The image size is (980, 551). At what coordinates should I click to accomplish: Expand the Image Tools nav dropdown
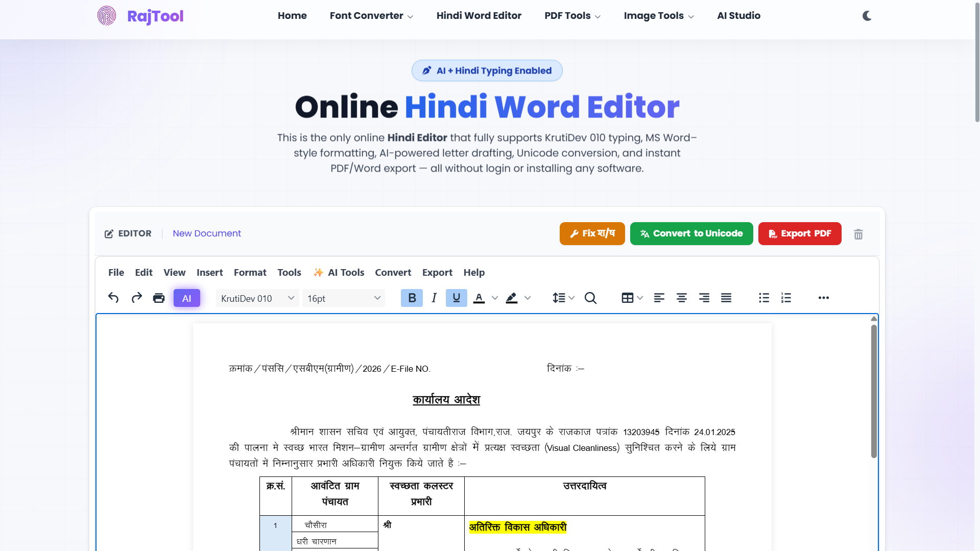(x=659, y=16)
